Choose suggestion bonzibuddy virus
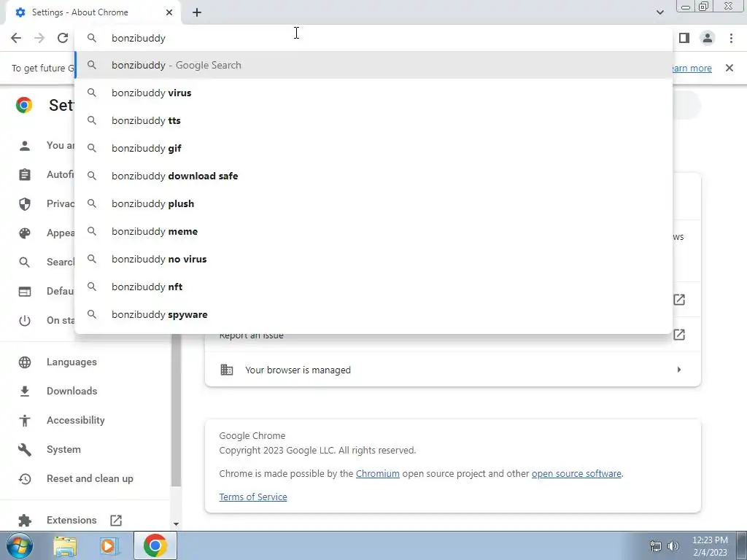Viewport: 747px width, 560px height. tap(373, 93)
